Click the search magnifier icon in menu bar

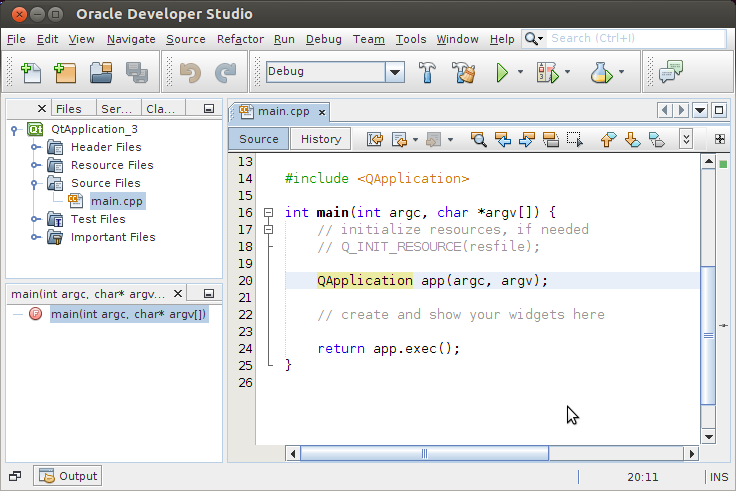coord(531,38)
